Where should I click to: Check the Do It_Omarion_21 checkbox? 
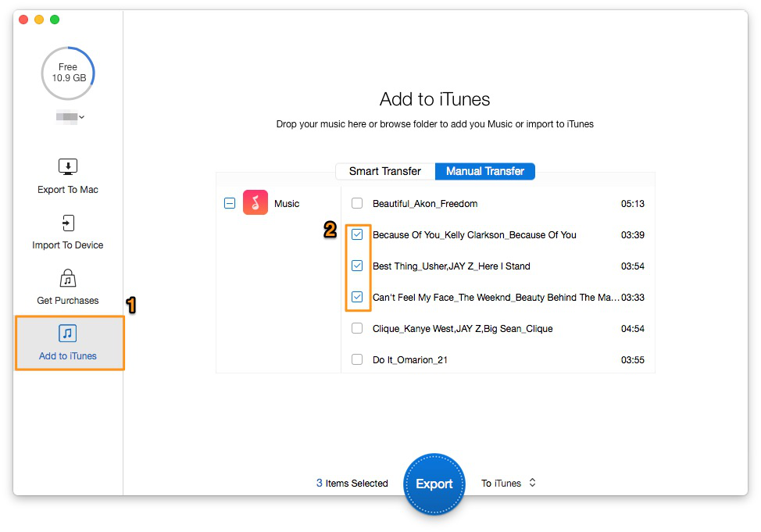(357, 359)
